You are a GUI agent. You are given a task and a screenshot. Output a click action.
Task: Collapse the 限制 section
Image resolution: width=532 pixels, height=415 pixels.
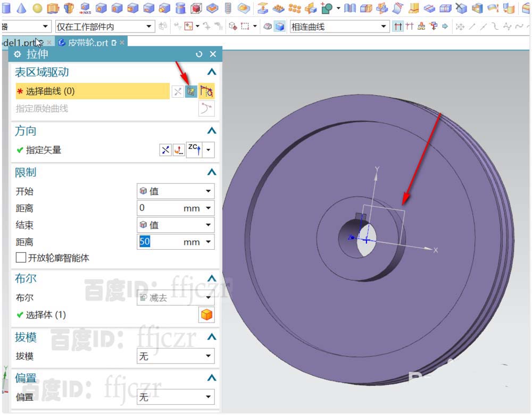pos(212,172)
